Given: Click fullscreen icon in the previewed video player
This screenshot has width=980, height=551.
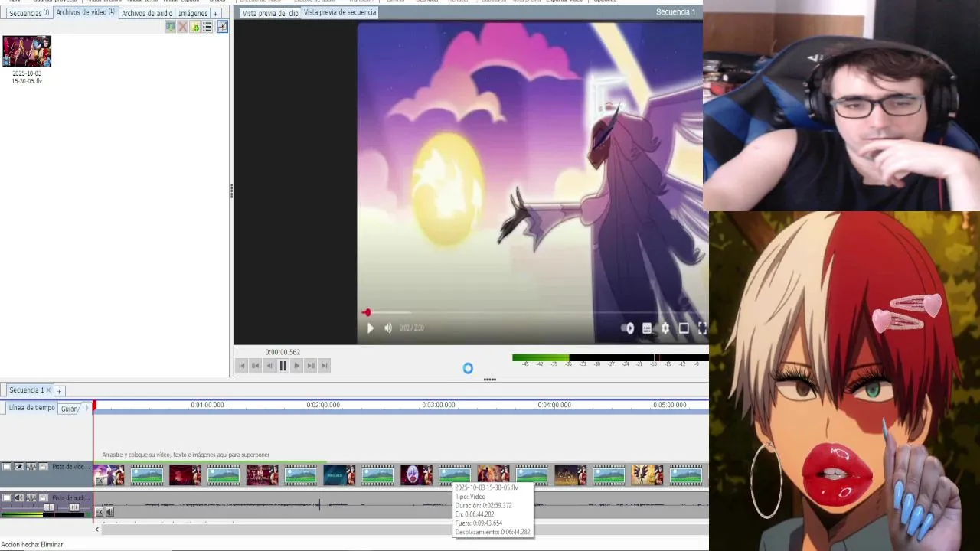Looking at the screenshot, I should (702, 328).
